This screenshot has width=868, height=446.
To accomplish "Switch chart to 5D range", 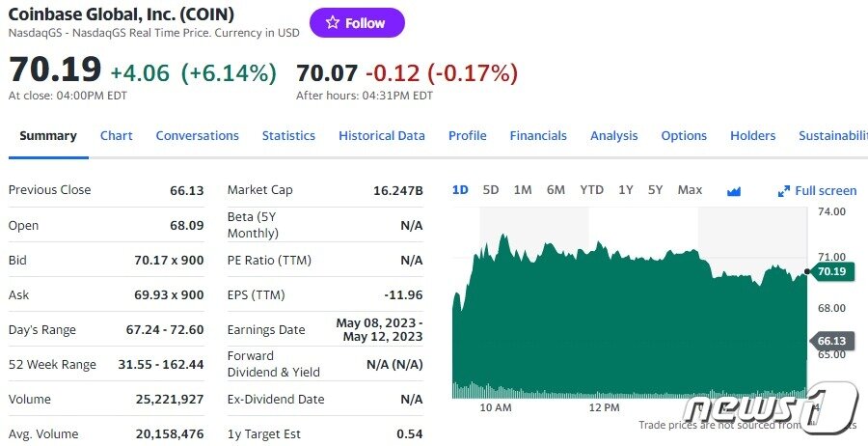I will (x=491, y=190).
